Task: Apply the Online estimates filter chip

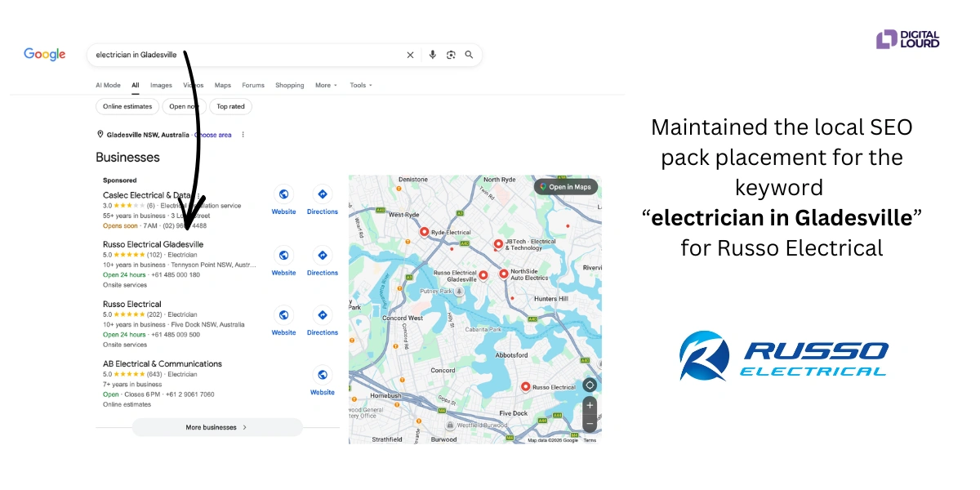Action: (x=127, y=106)
